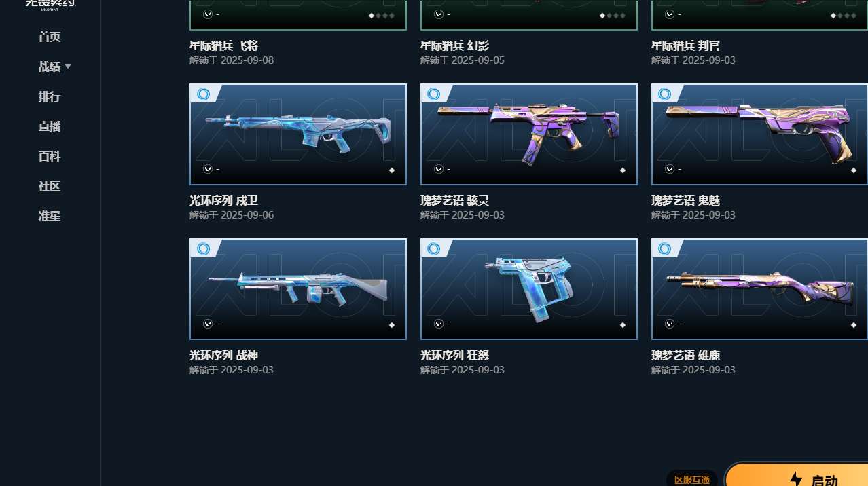Image resolution: width=868 pixels, height=486 pixels.
Task: Select 社区 in the sidebar
Action: [50, 186]
